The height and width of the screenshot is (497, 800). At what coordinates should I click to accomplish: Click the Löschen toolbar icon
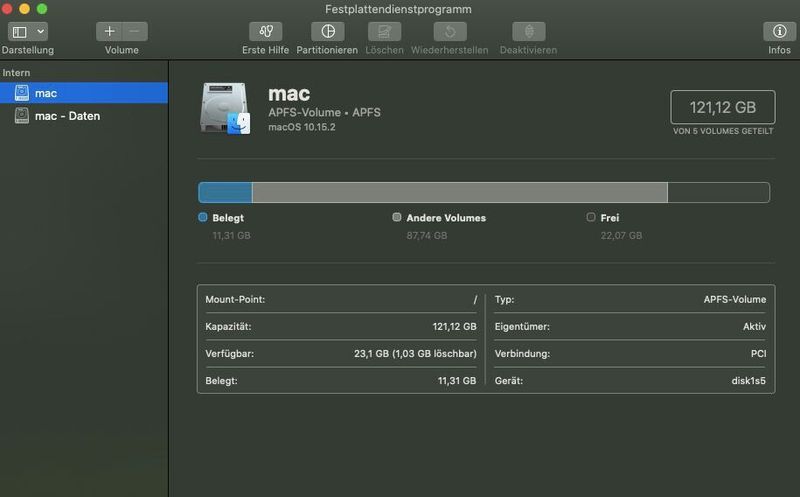click(384, 32)
